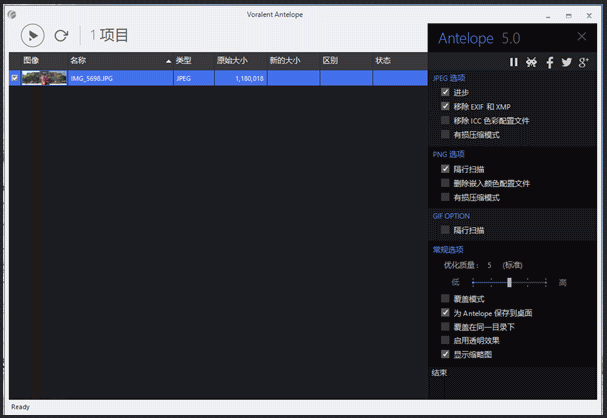Toggle the 进步 progressive JPEG checkbox
Screen dimensions: 607x418
pos(445,92)
